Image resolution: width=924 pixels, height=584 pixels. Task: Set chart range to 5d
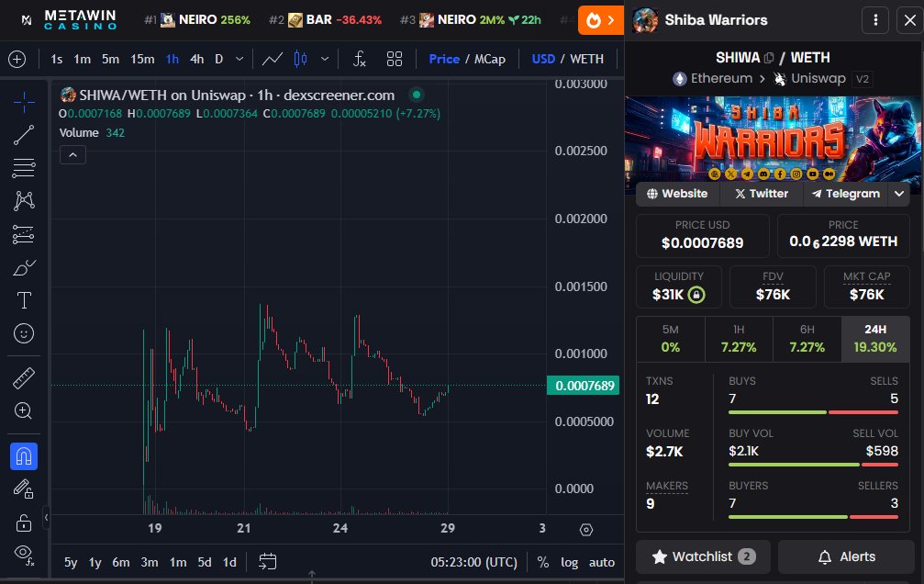[205, 562]
